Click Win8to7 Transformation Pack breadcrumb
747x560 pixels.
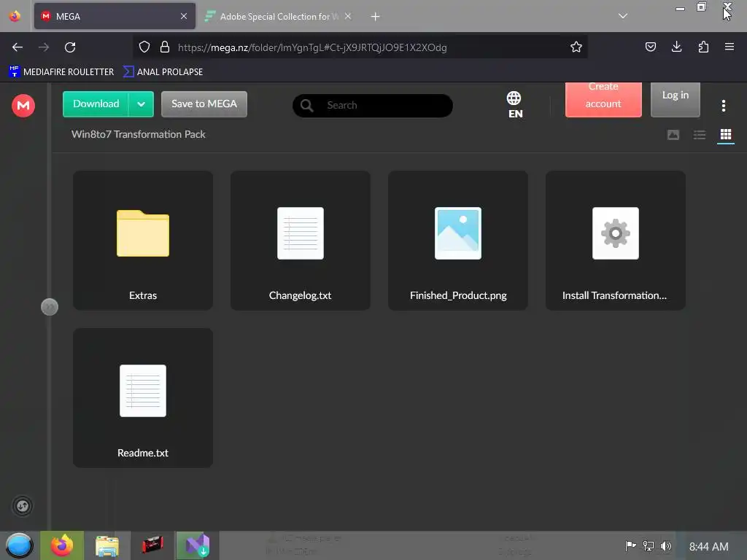tap(138, 134)
